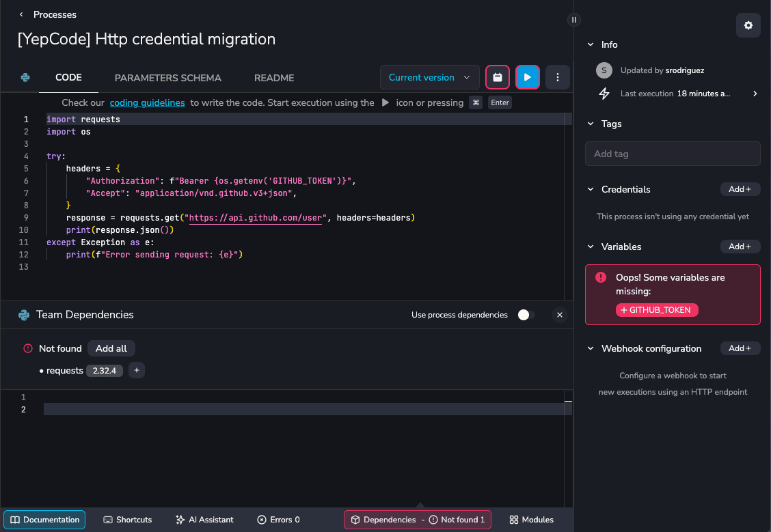The image size is (771, 532).
Task: Add the missing GITHUB_TOKEN variable
Action: point(656,310)
